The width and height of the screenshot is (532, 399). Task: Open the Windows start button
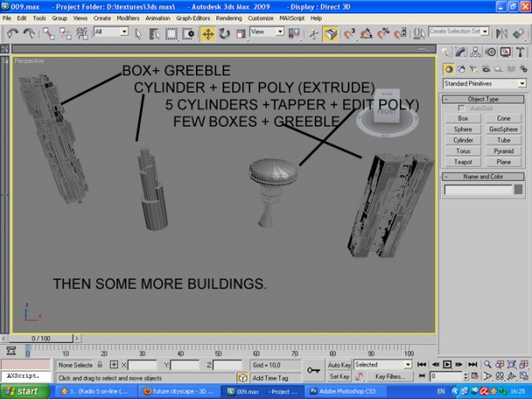[24, 391]
